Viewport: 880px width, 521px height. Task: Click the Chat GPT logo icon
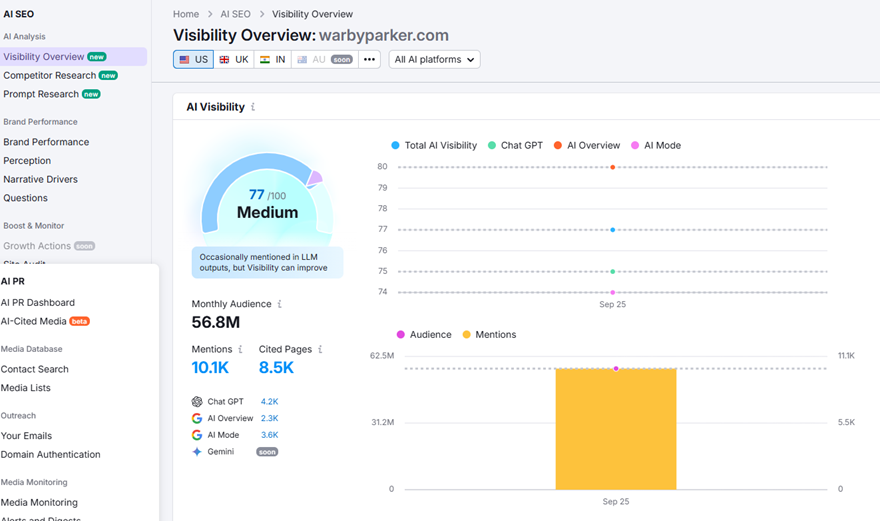(197, 402)
